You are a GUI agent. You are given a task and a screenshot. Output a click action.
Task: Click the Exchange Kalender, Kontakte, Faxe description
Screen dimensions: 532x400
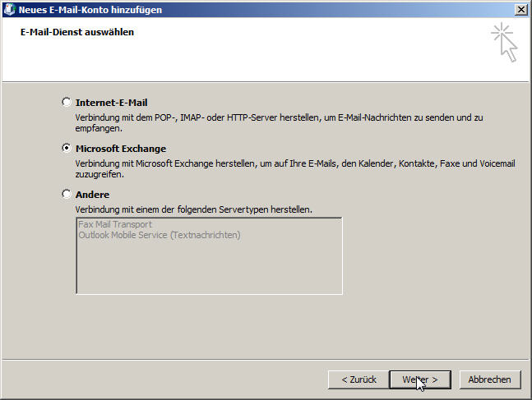(295, 169)
